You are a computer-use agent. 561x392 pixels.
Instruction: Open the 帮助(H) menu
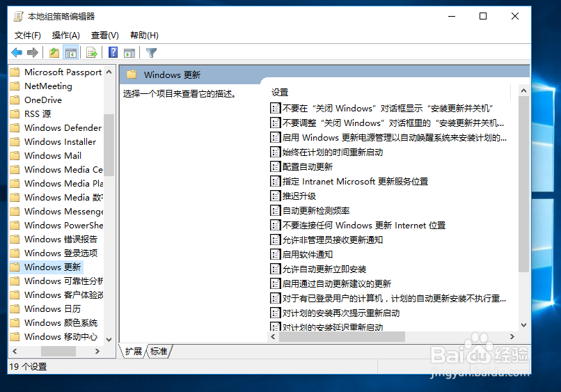[144, 36]
